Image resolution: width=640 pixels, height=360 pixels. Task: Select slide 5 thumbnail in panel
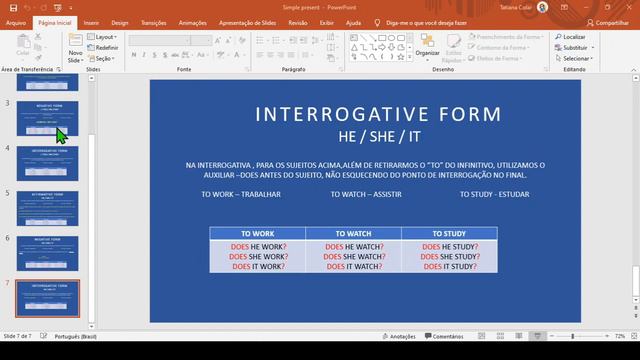(47, 208)
